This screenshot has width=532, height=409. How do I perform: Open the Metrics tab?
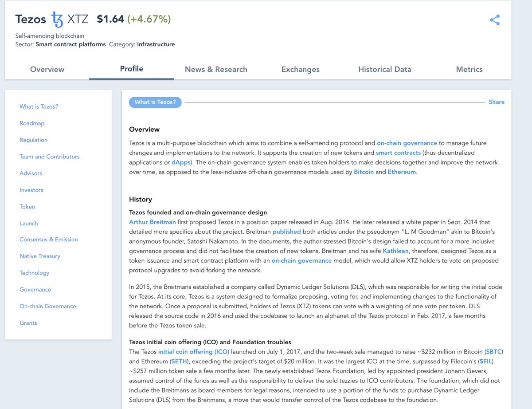(469, 69)
